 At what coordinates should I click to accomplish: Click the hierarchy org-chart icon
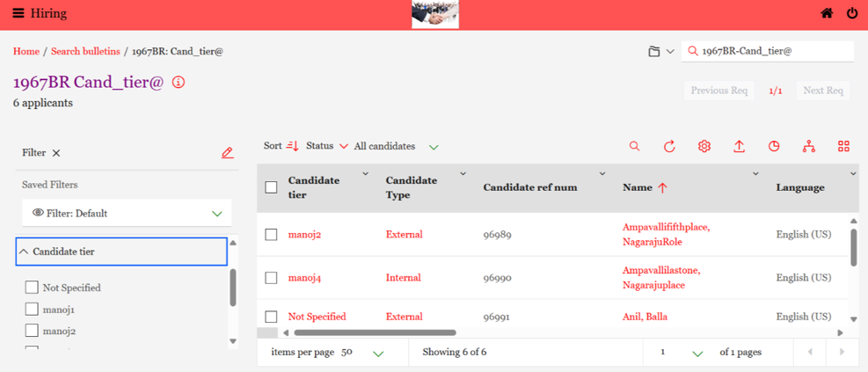(809, 146)
